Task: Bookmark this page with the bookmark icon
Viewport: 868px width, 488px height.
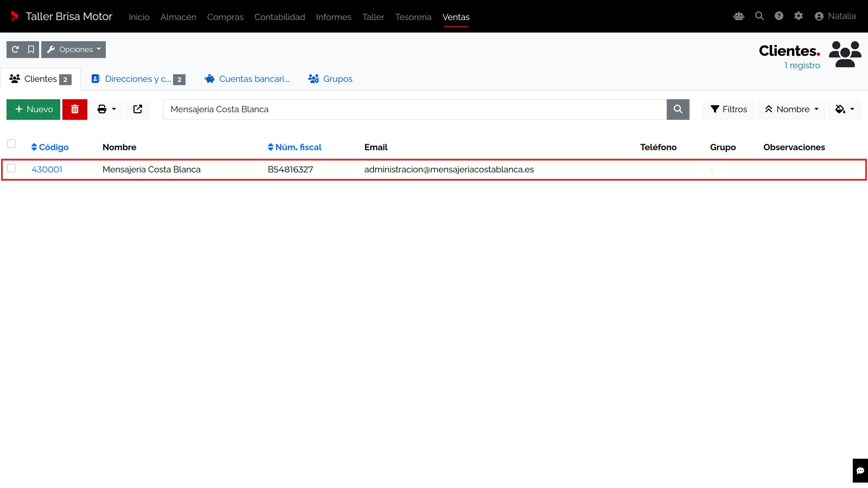Action: tap(31, 49)
